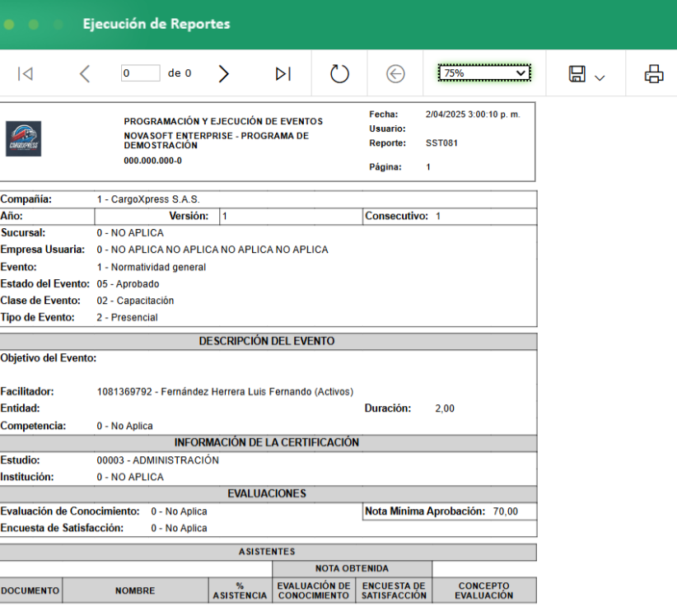Click NIT text '000.000.000-0'
Image resolution: width=677 pixels, height=616 pixels.
(x=153, y=161)
